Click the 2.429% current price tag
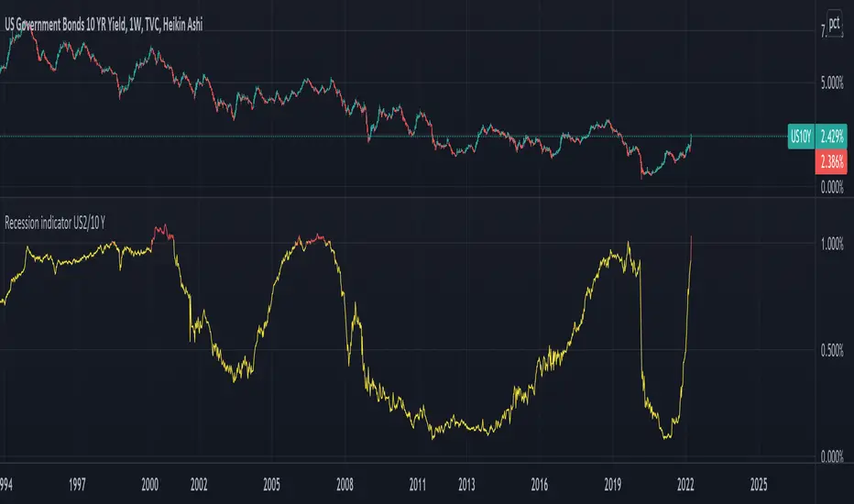 coord(831,137)
